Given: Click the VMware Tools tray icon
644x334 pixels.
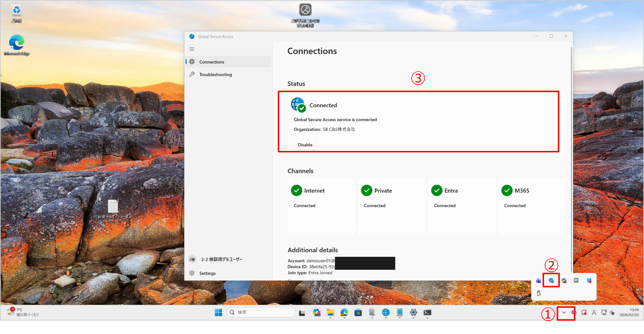Looking at the screenshot, I should [576, 280].
